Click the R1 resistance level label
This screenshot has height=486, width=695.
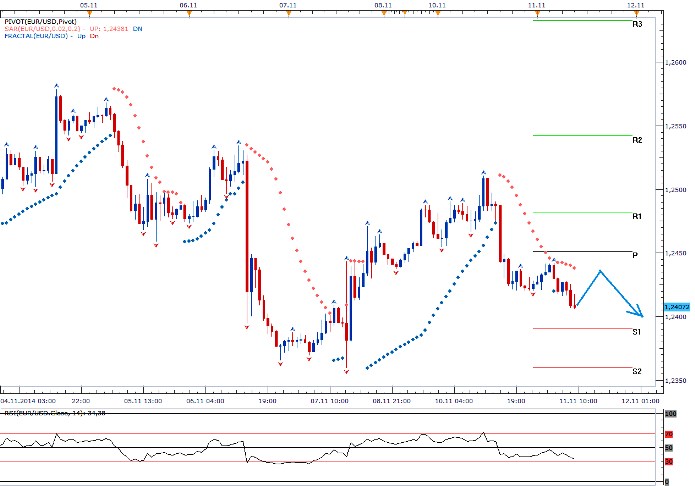(x=637, y=216)
